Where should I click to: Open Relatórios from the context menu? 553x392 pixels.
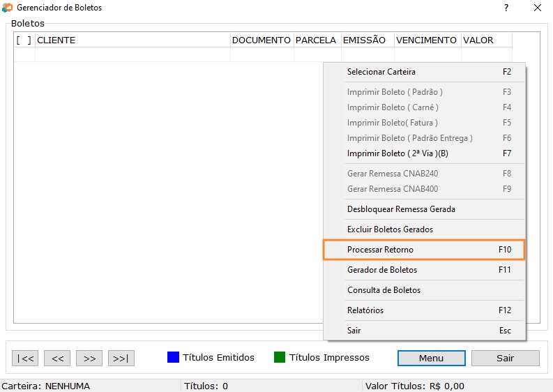[423, 310]
